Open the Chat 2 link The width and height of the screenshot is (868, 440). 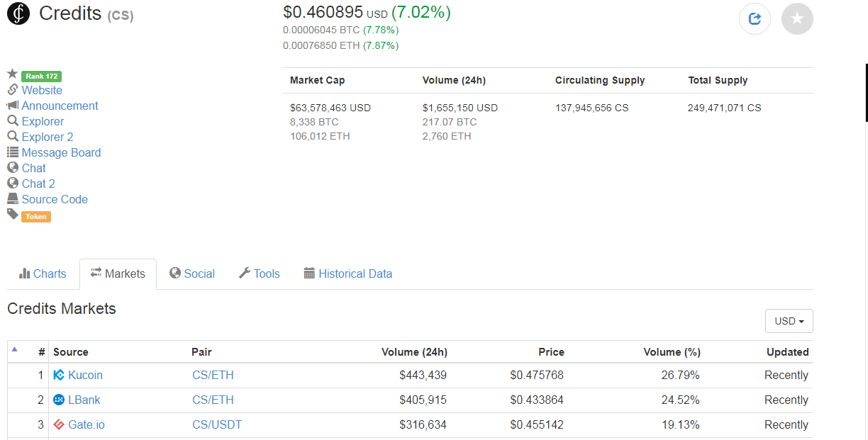[38, 184]
